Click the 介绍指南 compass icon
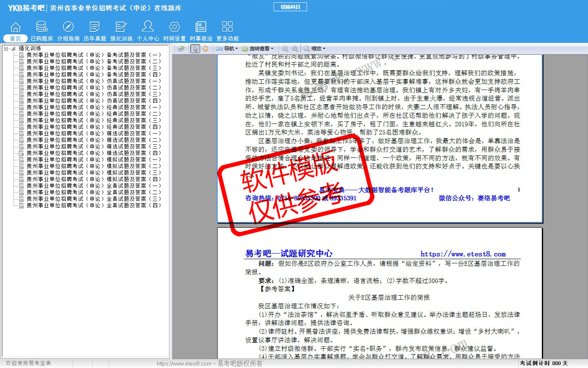This screenshot has height=368, width=588. point(68,27)
